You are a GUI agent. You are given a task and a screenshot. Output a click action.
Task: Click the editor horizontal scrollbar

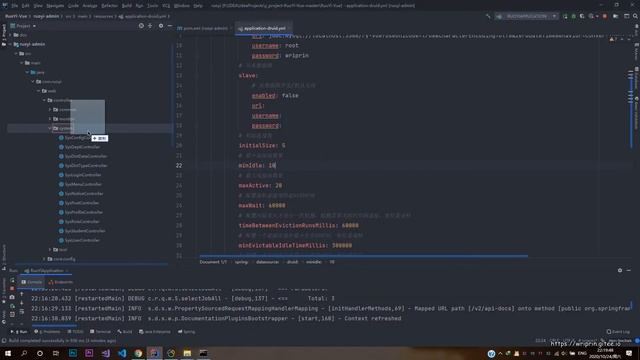click(363, 256)
